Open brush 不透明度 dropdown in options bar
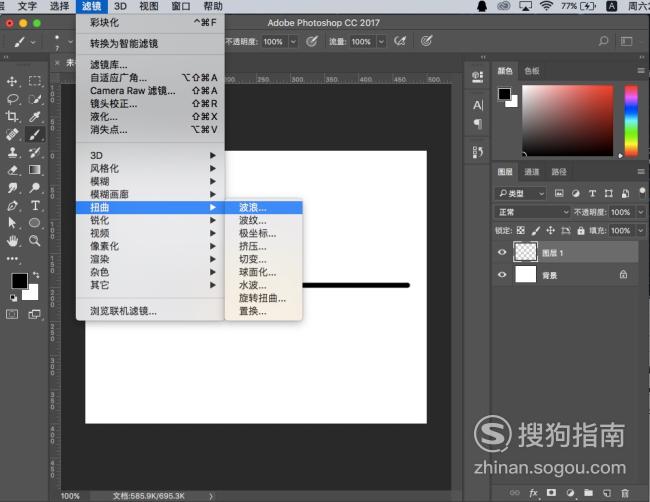Screen dimensions: 650x502 point(293,41)
